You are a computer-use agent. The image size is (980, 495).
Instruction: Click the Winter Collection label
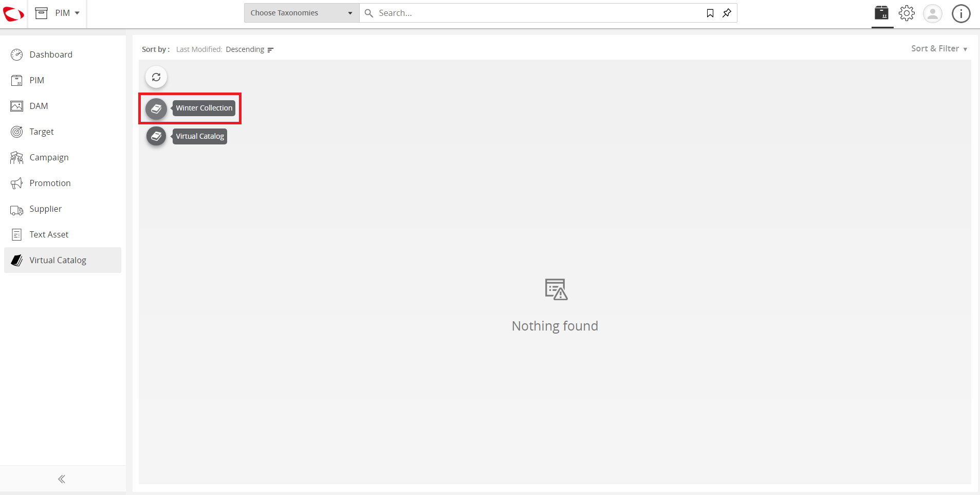coord(204,108)
